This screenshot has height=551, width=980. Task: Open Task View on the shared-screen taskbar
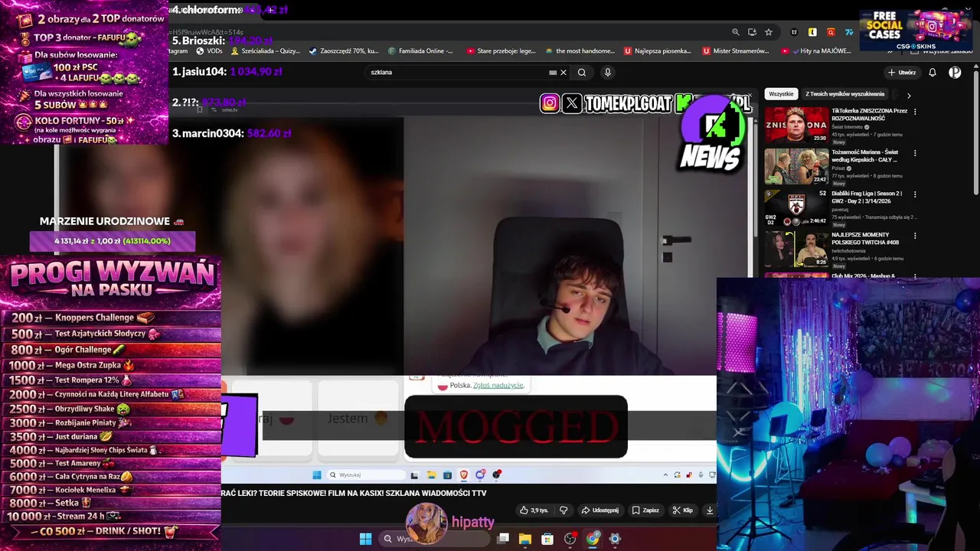[414, 475]
